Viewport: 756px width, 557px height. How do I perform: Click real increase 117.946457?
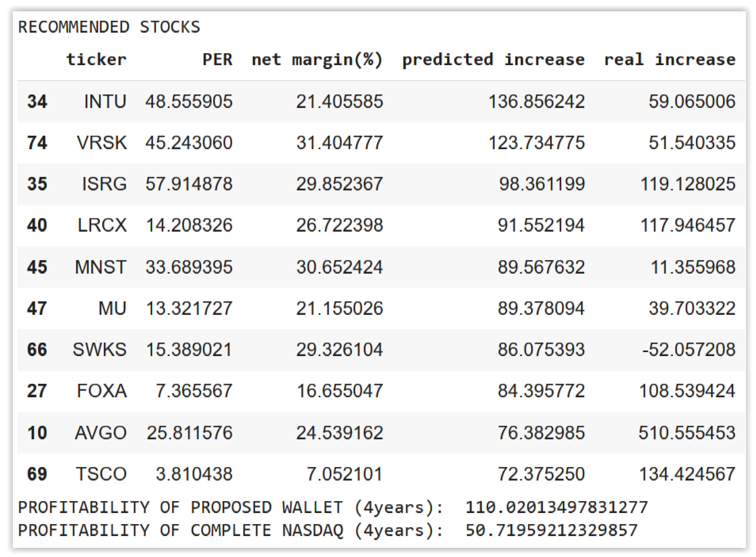(x=688, y=225)
